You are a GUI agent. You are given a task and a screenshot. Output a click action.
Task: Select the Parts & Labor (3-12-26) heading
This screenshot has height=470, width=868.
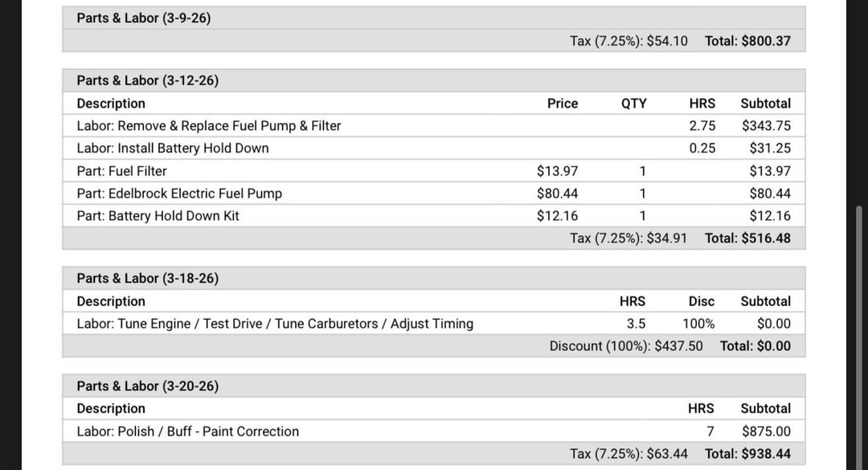pos(147,80)
